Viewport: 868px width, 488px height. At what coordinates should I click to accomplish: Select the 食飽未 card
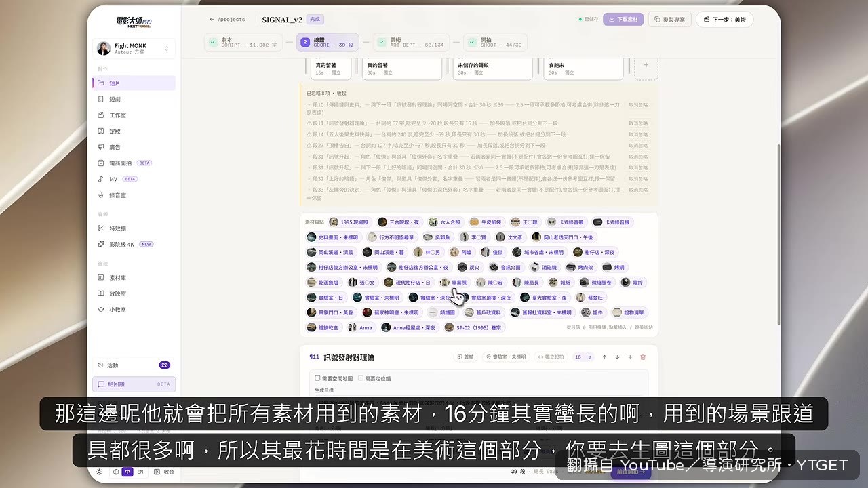click(x=583, y=68)
